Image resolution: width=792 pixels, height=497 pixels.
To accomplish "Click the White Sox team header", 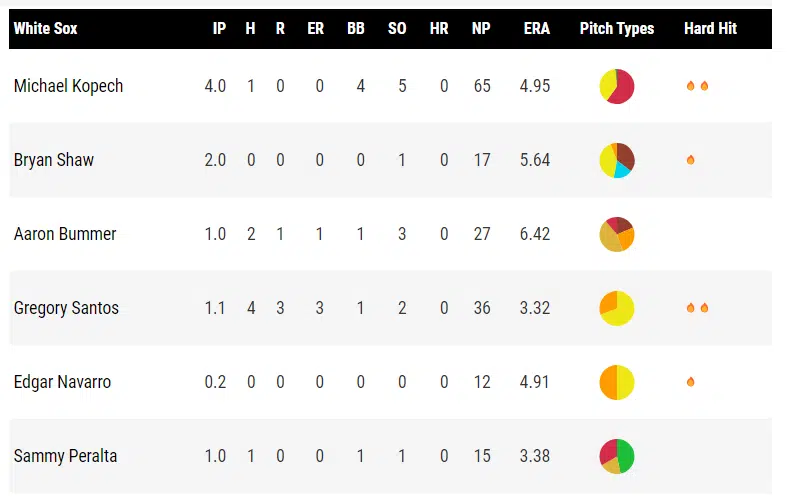I will pyautogui.click(x=46, y=29).
